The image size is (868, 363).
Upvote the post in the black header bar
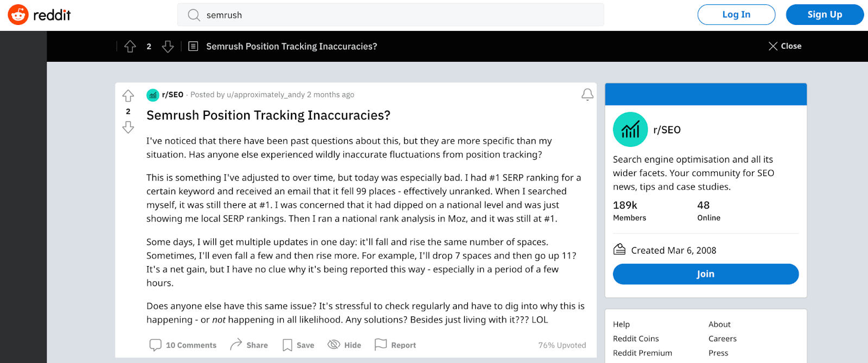130,47
